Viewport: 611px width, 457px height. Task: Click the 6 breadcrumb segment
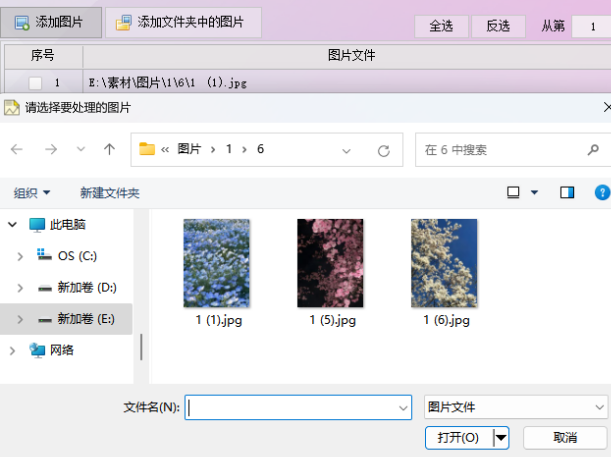click(260, 149)
